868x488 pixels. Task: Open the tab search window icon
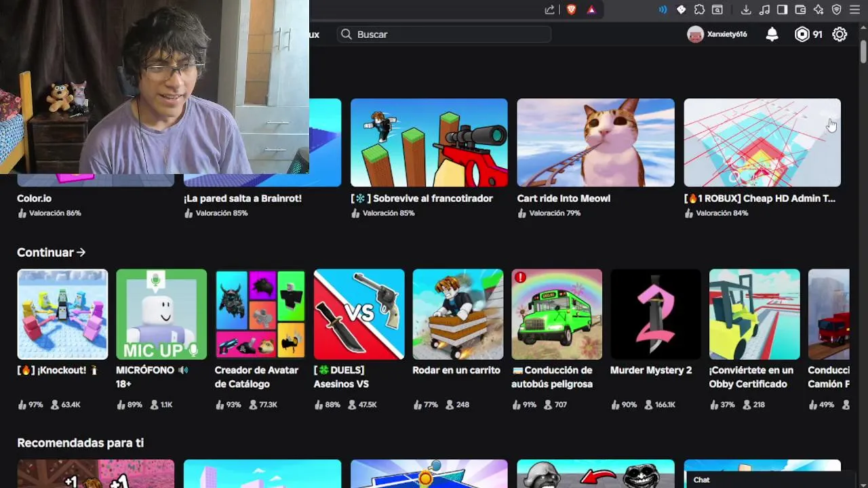click(x=717, y=9)
